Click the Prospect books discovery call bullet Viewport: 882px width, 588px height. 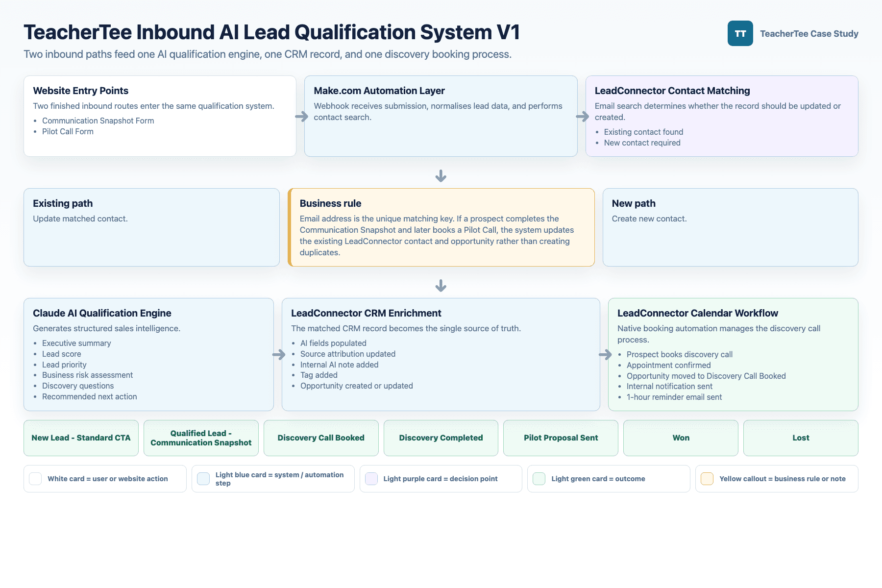[x=680, y=354]
